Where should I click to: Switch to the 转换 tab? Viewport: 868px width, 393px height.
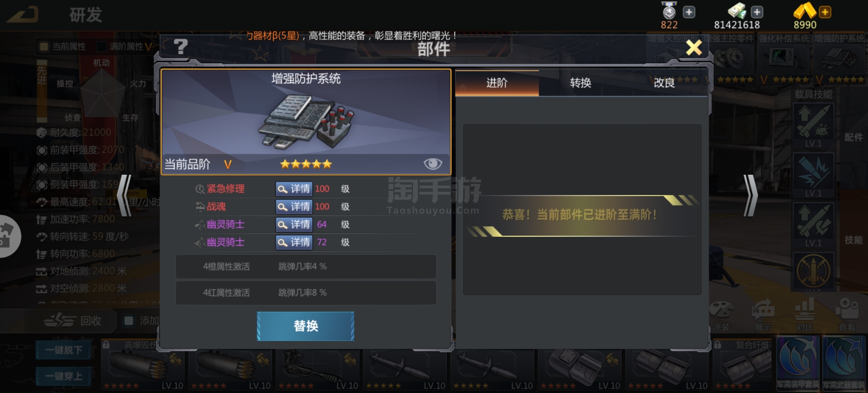pos(580,83)
